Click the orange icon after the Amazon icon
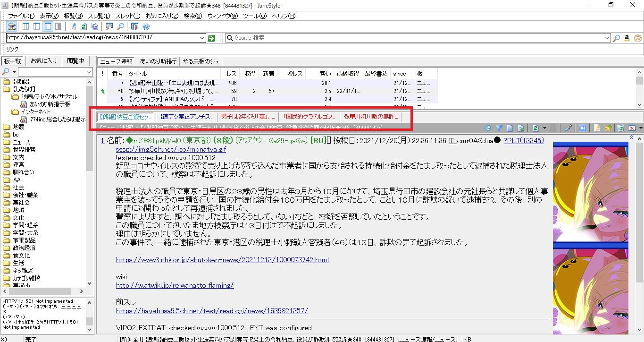 [637, 38]
